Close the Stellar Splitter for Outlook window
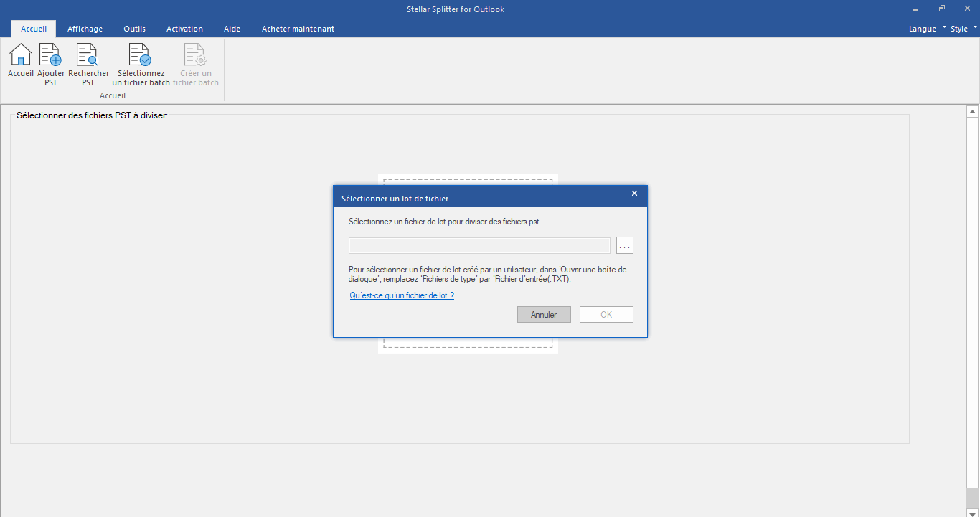 pyautogui.click(x=966, y=9)
